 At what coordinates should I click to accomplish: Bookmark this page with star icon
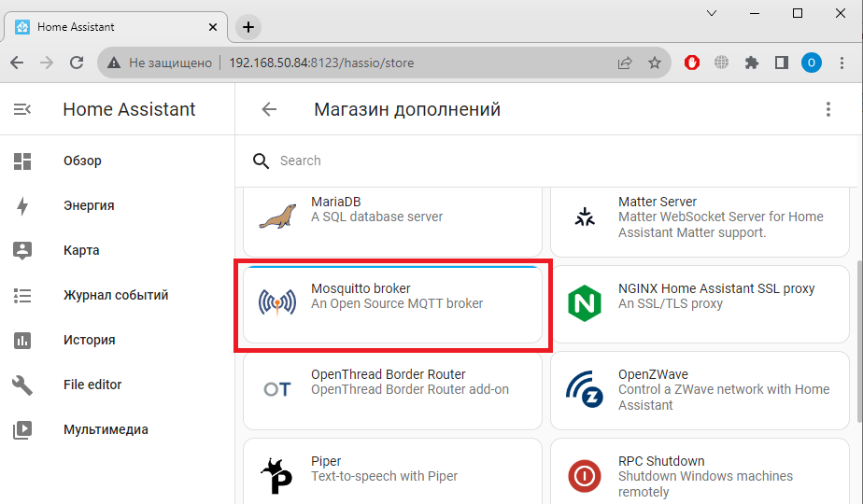click(654, 63)
